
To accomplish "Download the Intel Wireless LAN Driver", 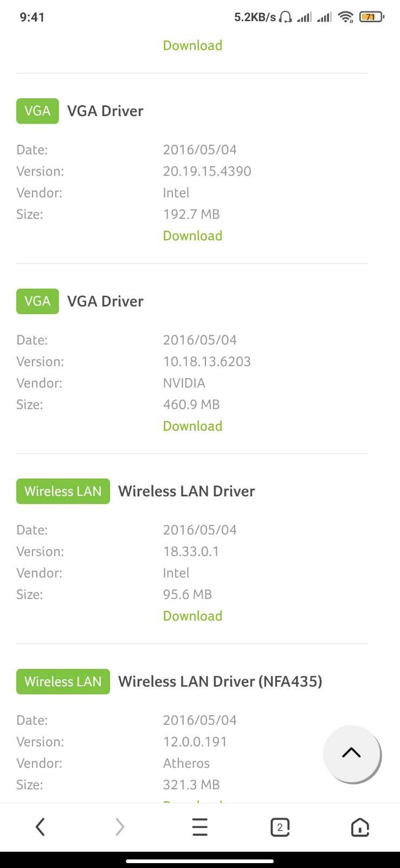I will point(192,616).
